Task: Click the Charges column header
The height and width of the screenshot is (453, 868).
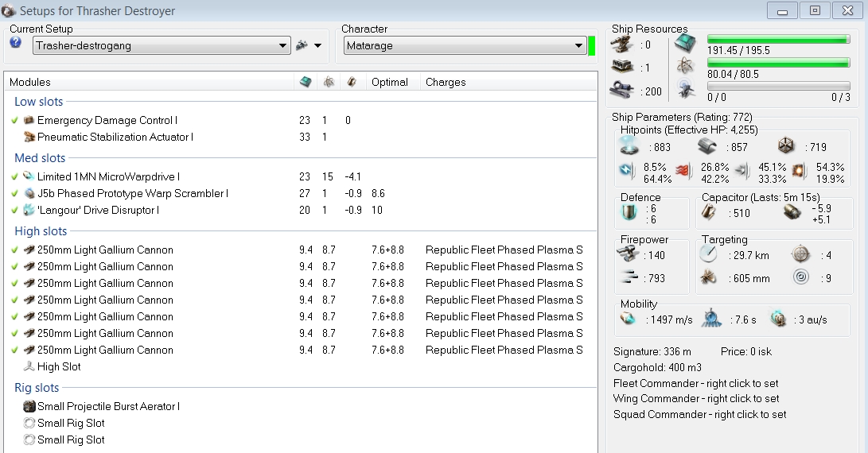Action: click(x=446, y=82)
